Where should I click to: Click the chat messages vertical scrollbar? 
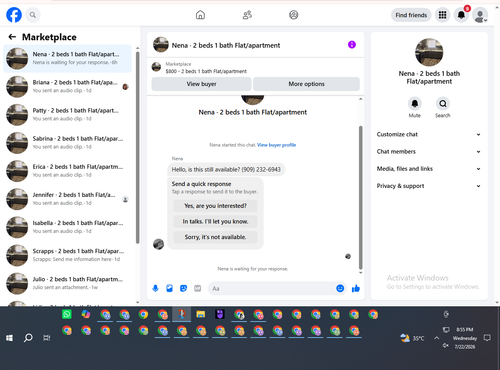pos(360,197)
